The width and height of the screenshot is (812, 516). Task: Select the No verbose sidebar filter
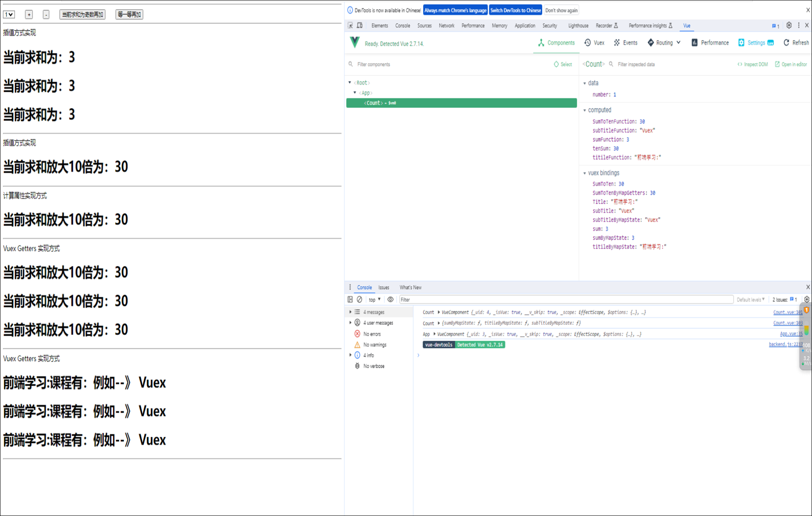click(374, 366)
